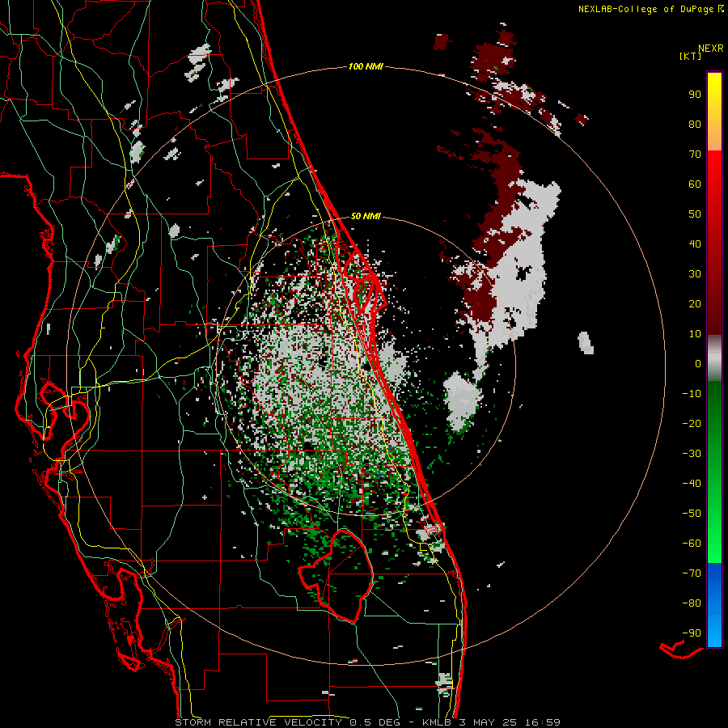This screenshot has height=728, width=728.
Task: Click the 0 value on the scale
Action: coord(698,363)
